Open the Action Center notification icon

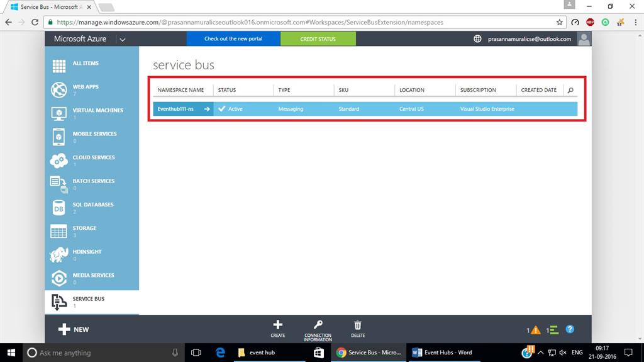tap(628, 353)
